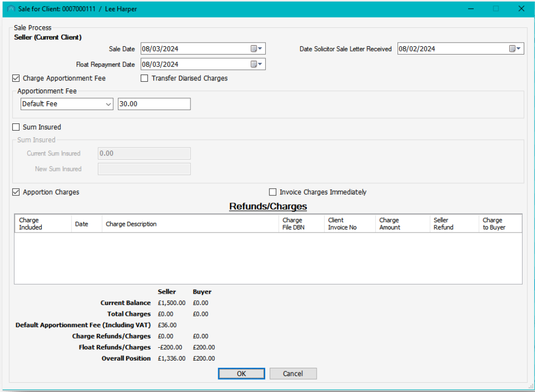Enable Transfer Diarised Charges checkbox
The image size is (535, 392).
(x=144, y=78)
